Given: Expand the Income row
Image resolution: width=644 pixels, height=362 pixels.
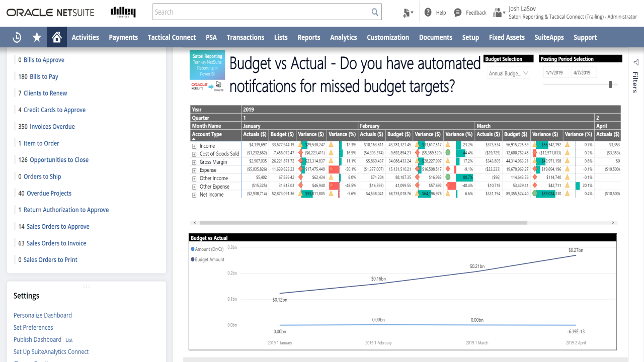Looking at the screenshot, I should pyautogui.click(x=194, y=146).
